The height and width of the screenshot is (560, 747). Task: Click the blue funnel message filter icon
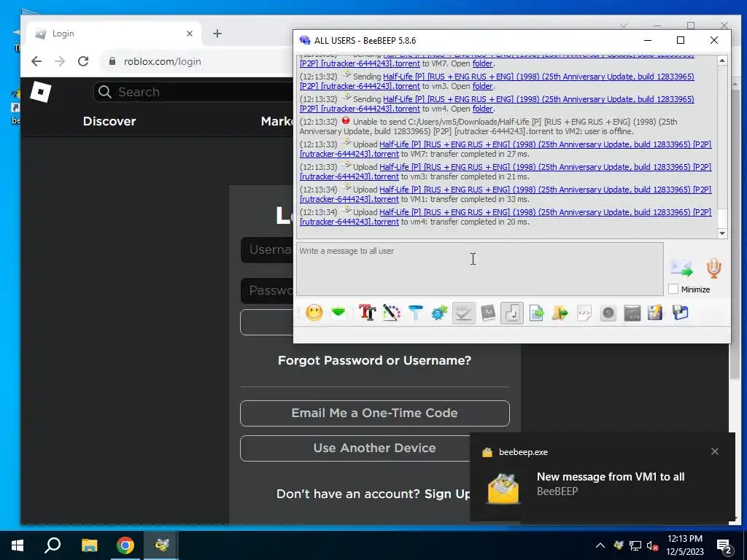415,313
